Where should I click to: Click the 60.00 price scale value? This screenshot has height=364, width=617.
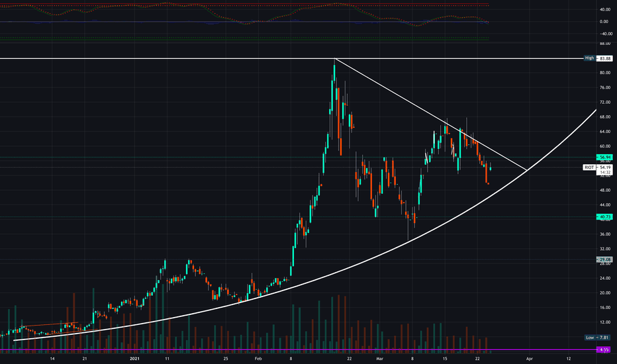pos(605,146)
